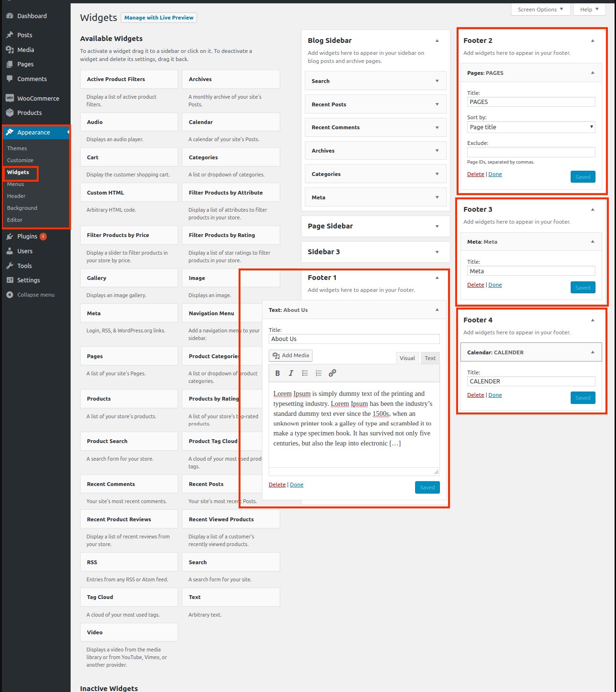
Task: Open the Themes submenu item
Action: pyautogui.click(x=17, y=148)
